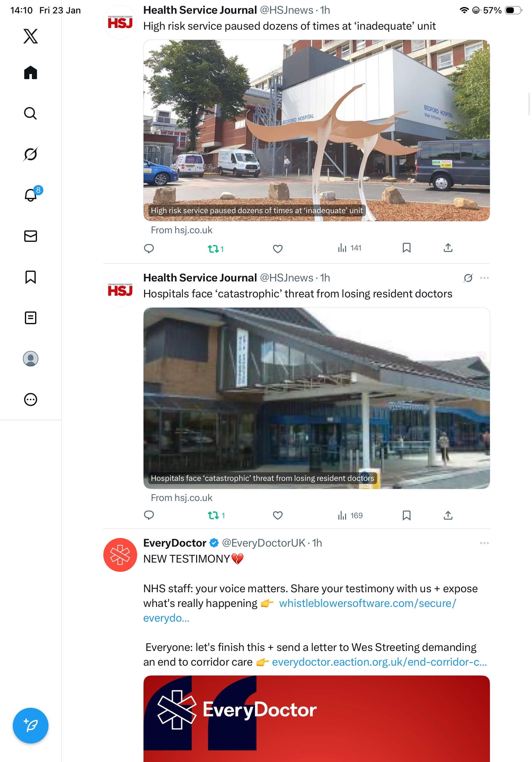Open the Search magnifier in the sidebar

(31, 113)
